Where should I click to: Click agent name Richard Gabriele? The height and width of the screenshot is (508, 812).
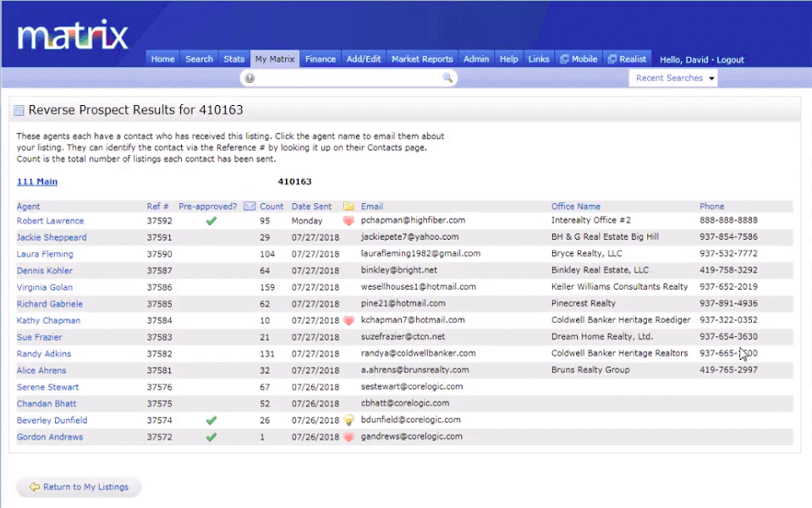[49, 304]
